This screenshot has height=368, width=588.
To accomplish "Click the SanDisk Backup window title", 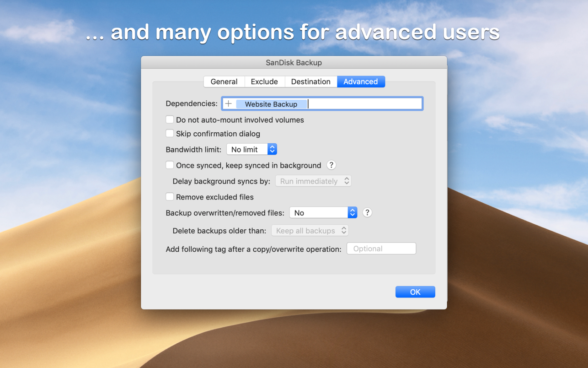I will click(294, 63).
